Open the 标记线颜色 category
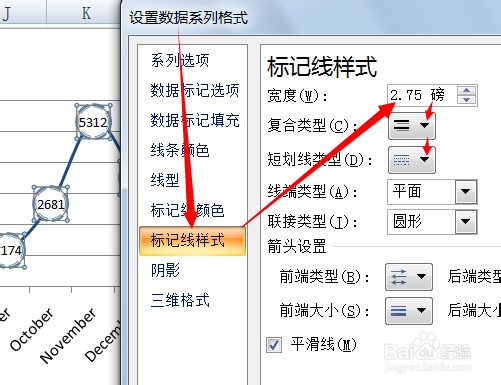501x385 pixels. click(187, 210)
